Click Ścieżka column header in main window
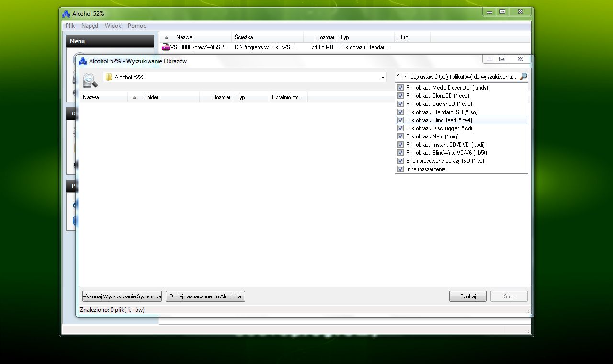 click(x=268, y=37)
